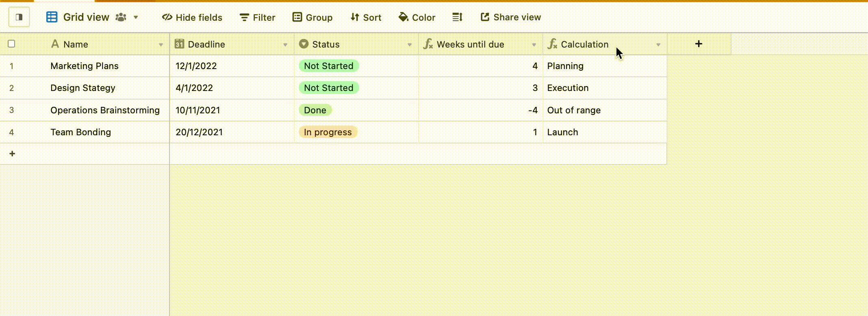Click the Grid view label
Image resolution: width=868 pixels, height=316 pixels.
coord(86,17)
